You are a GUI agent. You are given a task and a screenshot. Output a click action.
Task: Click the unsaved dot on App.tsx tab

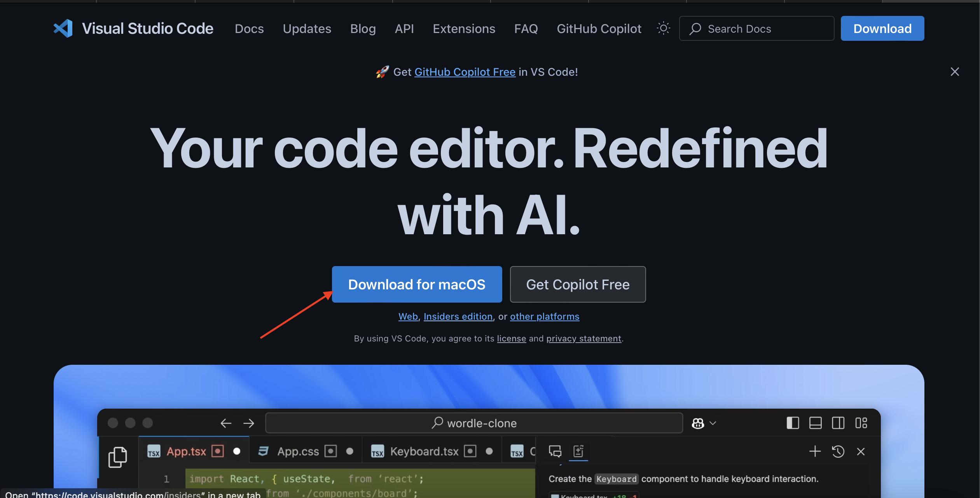coord(237,451)
